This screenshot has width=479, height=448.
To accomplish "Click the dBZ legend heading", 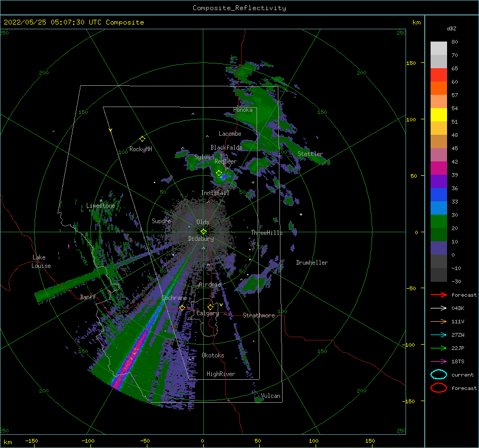I will [x=451, y=28].
